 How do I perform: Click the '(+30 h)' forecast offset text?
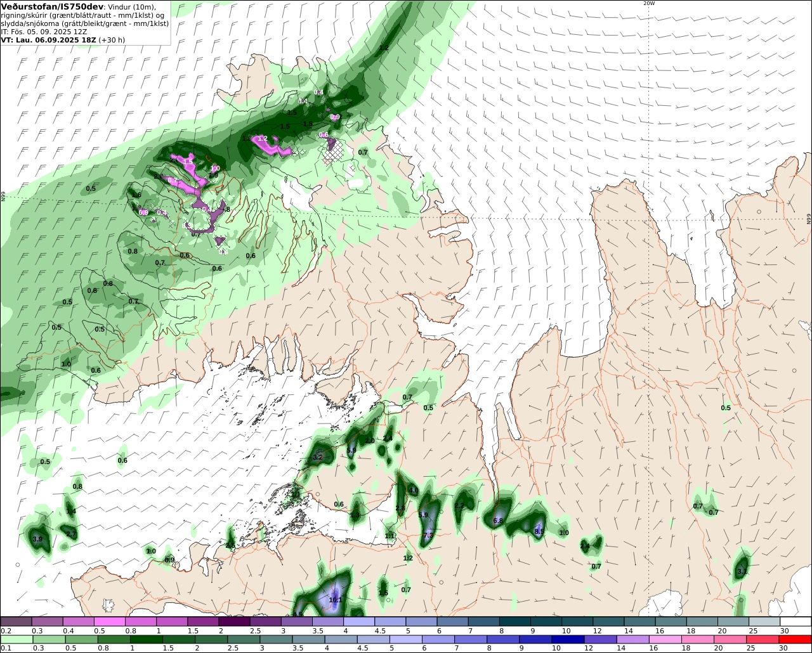(x=111, y=39)
